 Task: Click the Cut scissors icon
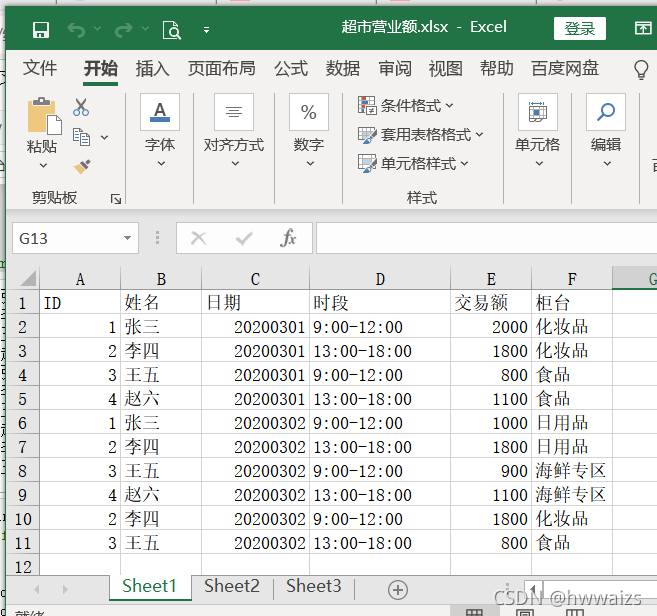click(81, 107)
